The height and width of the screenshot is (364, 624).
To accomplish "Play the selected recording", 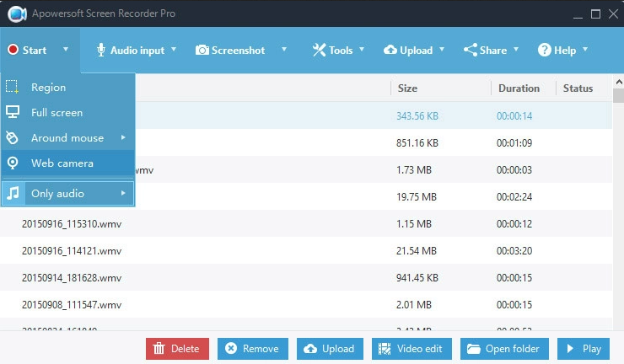I will click(584, 349).
